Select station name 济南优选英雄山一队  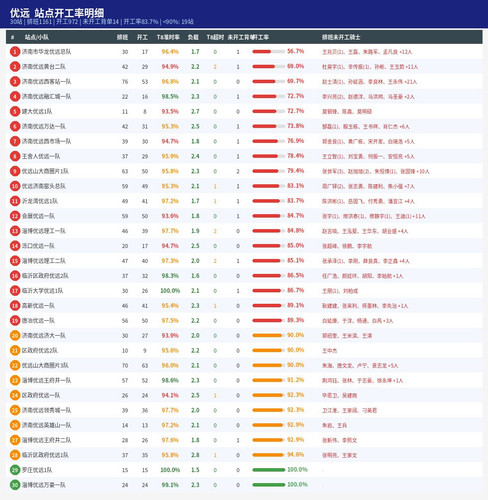tap(46, 425)
